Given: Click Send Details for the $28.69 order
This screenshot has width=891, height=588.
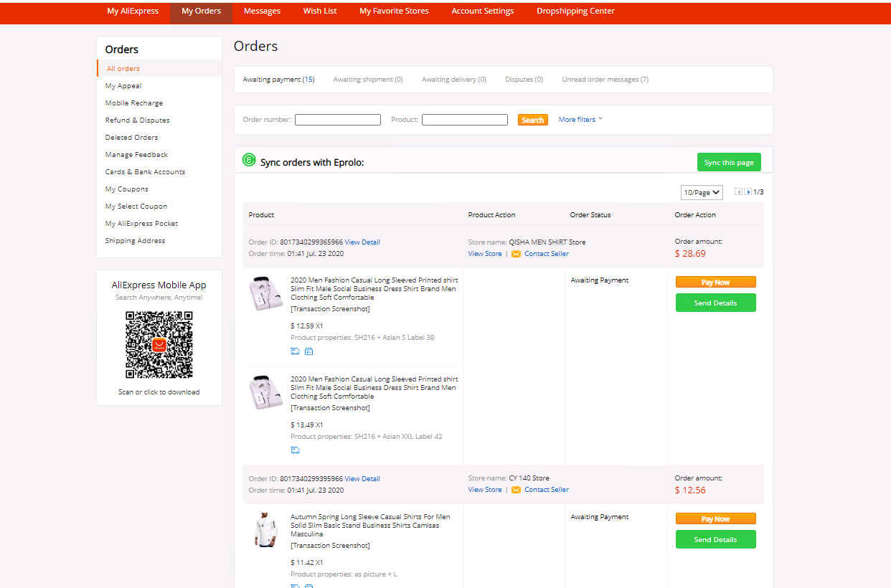Looking at the screenshot, I should (x=716, y=303).
